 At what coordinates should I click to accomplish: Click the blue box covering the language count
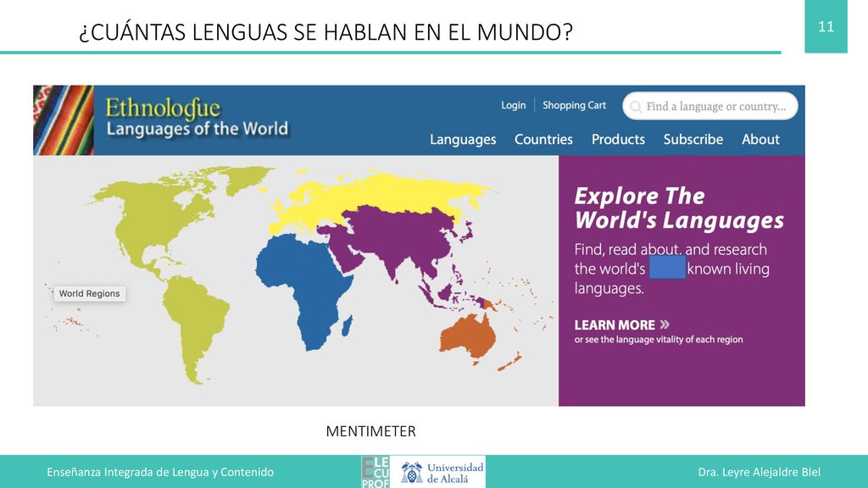pos(667,267)
